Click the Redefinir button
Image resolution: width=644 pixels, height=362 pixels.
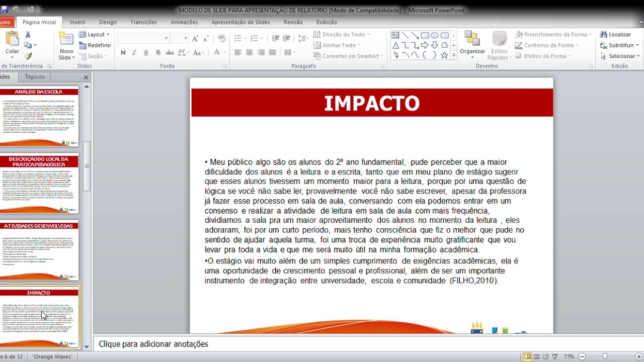coord(95,45)
